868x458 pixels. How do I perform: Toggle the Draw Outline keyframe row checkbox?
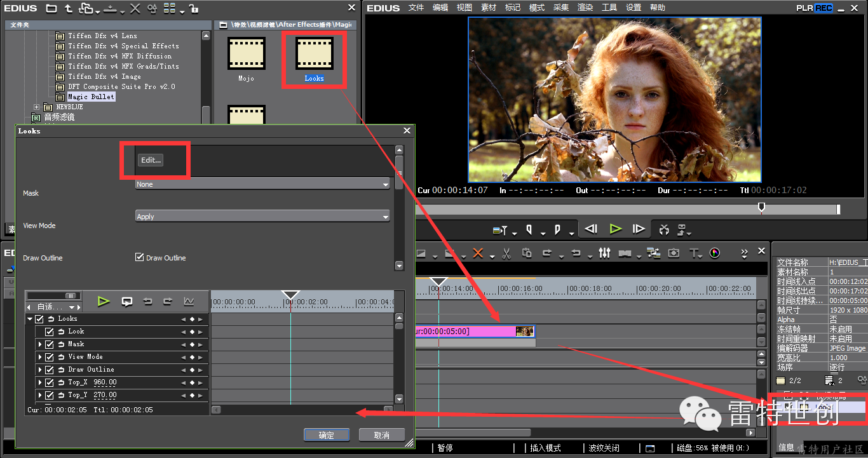[x=50, y=370]
